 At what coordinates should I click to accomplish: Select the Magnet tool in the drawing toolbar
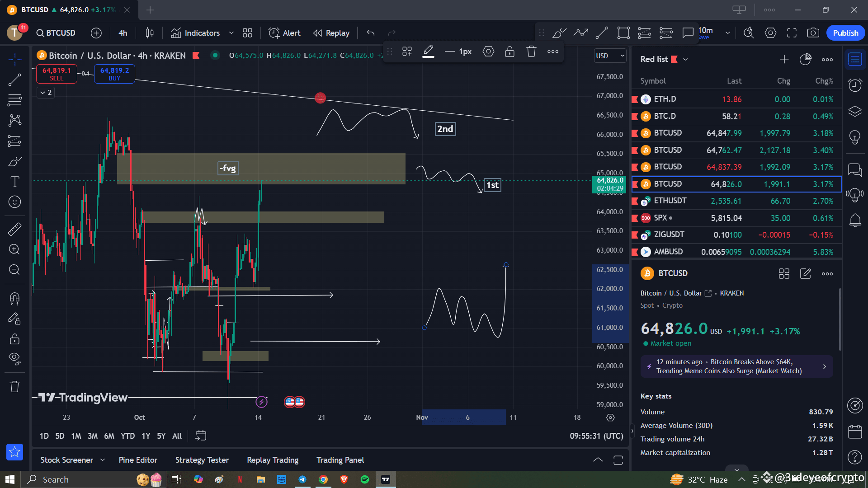click(x=15, y=299)
